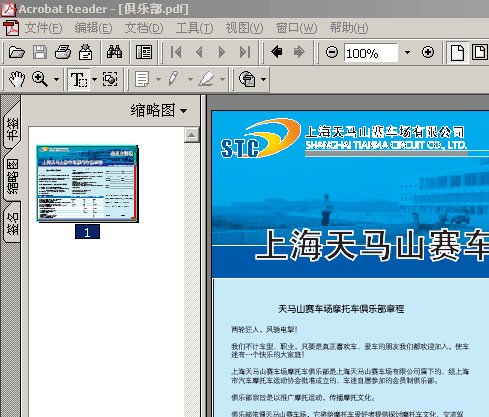Click the 100% zoom field

[x=371, y=53]
